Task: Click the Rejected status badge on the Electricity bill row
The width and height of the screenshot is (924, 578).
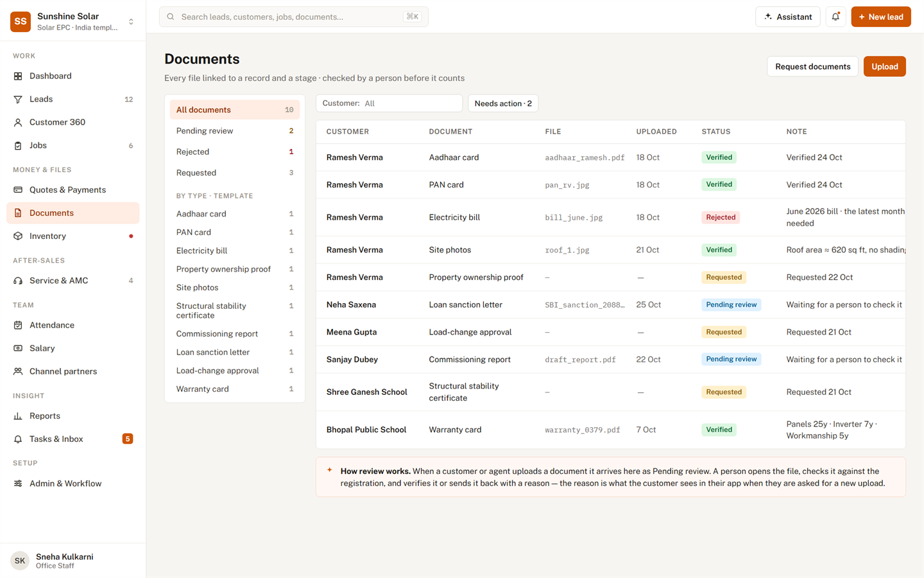Action: (721, 217)
